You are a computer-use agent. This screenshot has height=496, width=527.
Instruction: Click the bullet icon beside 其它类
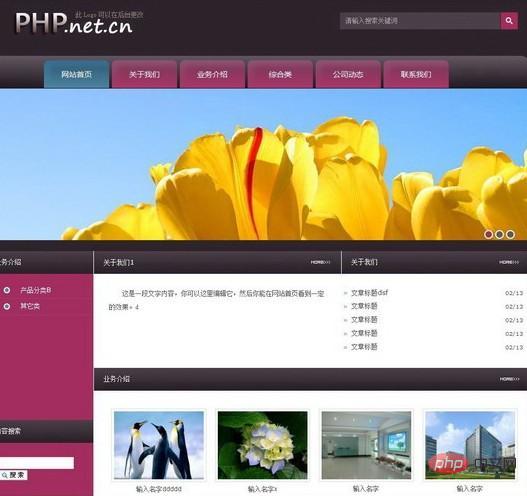pyautogui.click(x=7, y=306)
